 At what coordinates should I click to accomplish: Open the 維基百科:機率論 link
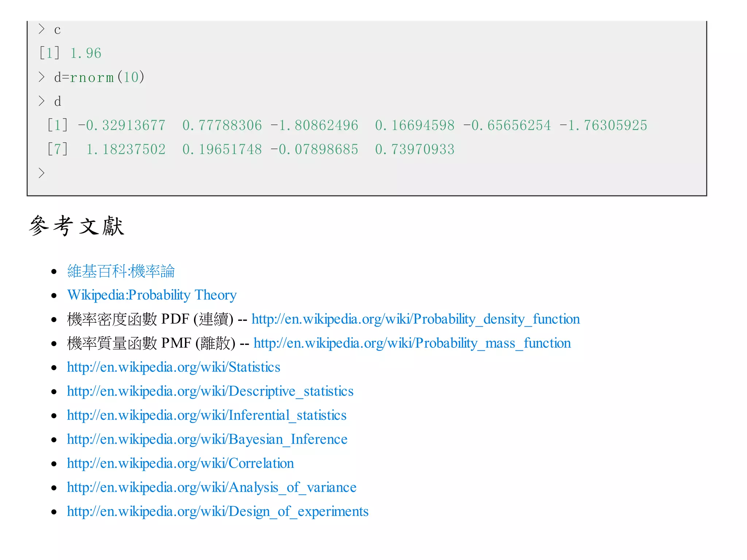point(121,271)
